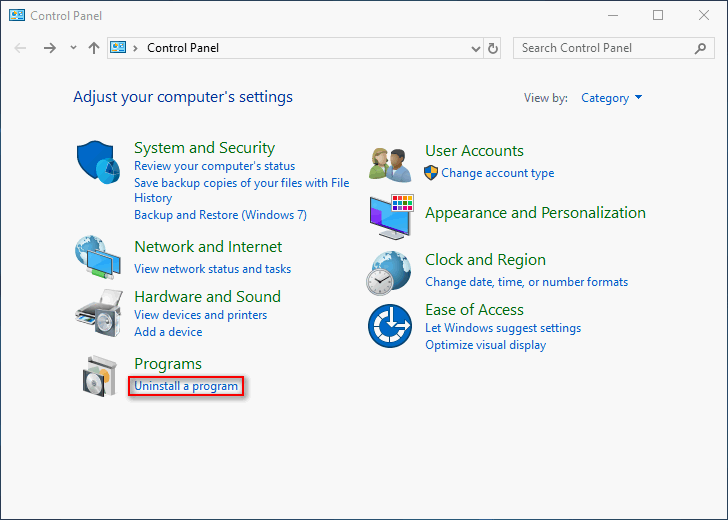Open User Accounts category

(x=474, y=151)
